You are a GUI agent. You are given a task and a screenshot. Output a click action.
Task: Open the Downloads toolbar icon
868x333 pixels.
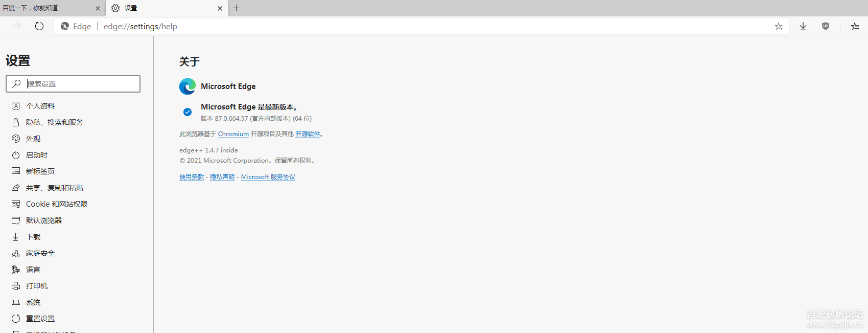click(x=803, y=26)
